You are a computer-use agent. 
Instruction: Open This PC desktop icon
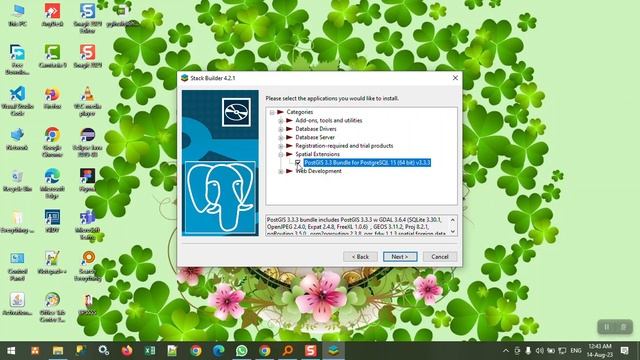click(x=17, y=16)
